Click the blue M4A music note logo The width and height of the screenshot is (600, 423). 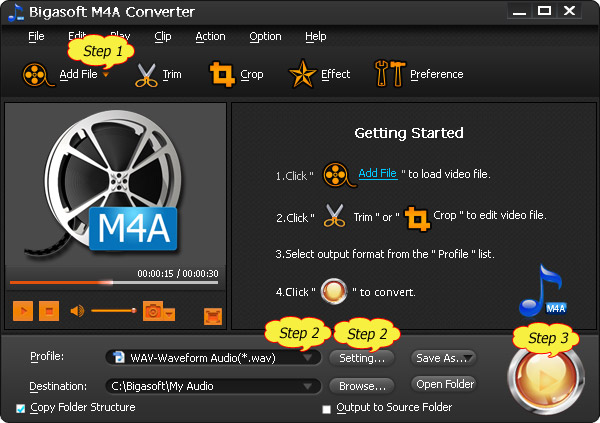pos(542,291)
